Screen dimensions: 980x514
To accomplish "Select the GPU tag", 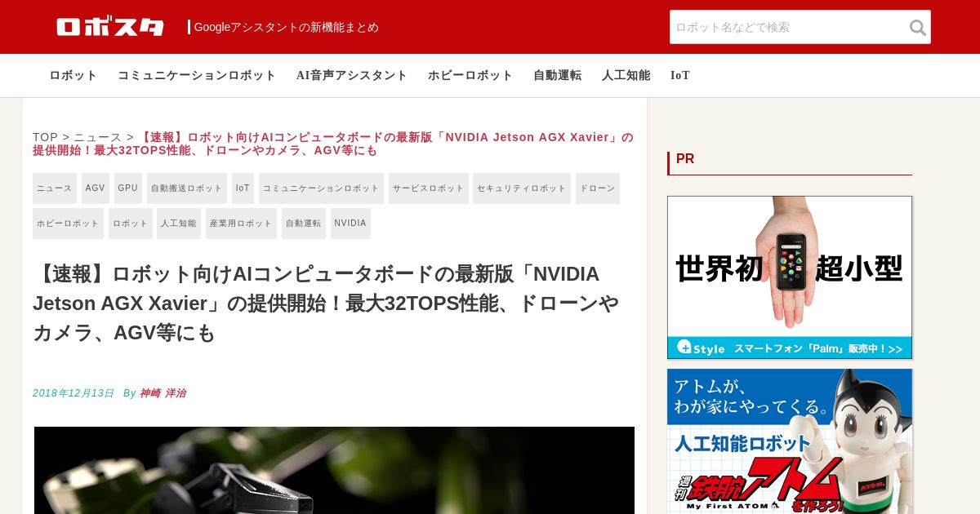I will [x=128, y=188].
